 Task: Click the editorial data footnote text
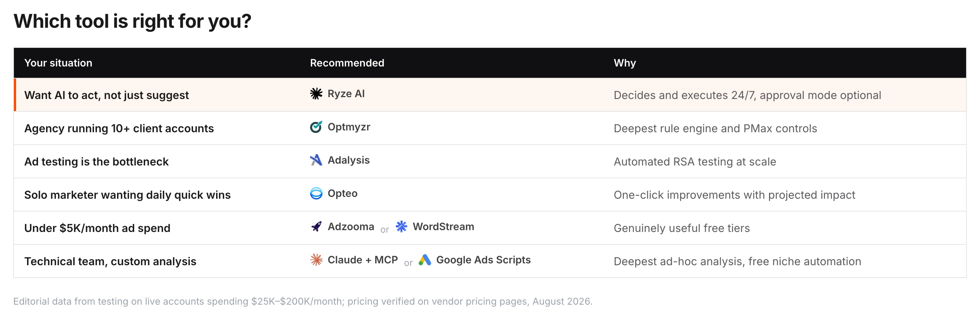pyautogui.click(x=303, y=301)
